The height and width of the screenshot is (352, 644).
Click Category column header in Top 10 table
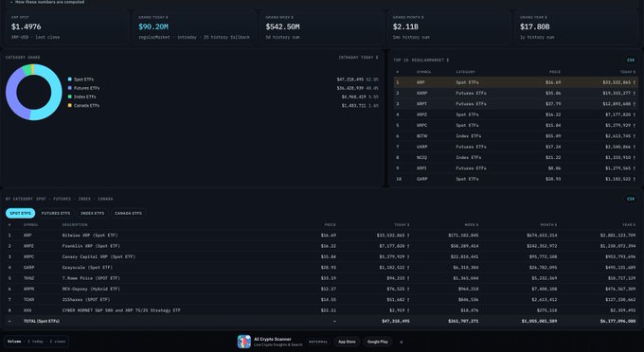(465, 72)
